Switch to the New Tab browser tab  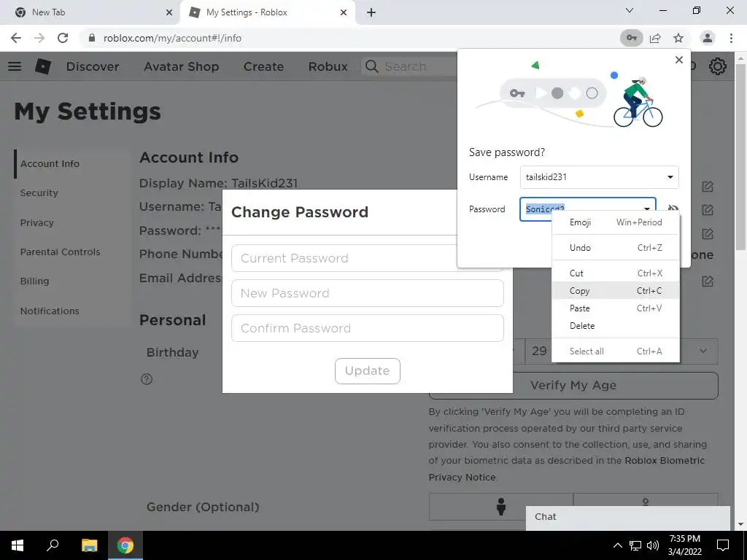point(90,12)
